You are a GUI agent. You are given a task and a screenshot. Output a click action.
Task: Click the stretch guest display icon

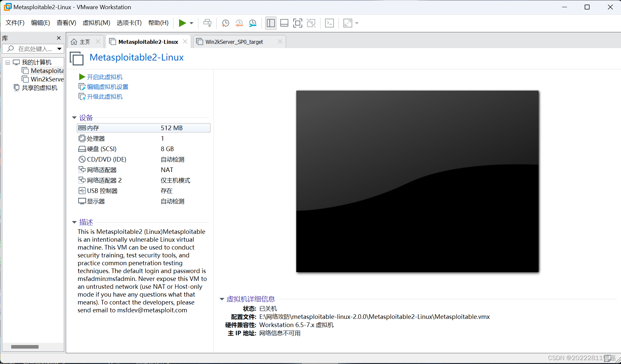[x=348, y=23]
